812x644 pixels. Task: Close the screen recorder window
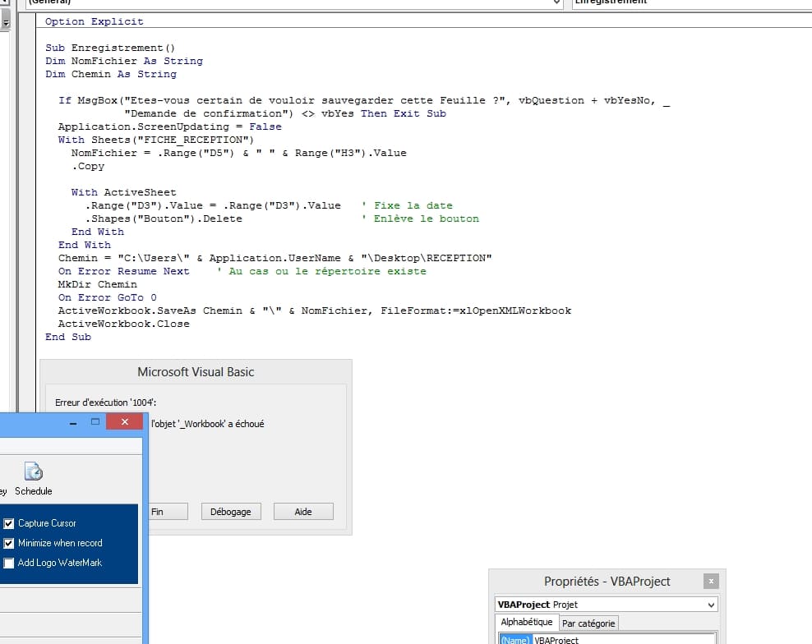coord(125,421)
